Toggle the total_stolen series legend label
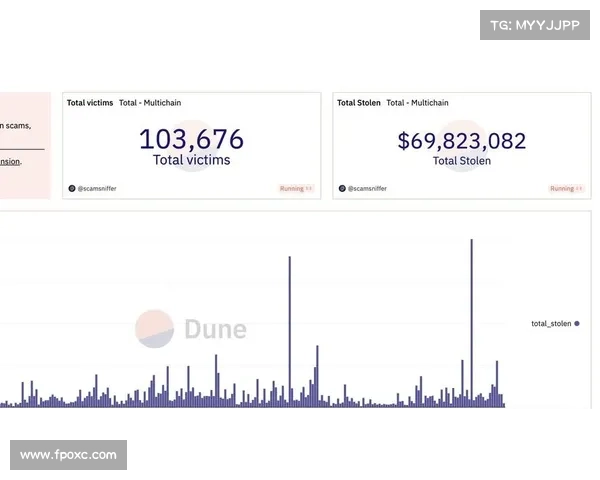 coord(551,324)
